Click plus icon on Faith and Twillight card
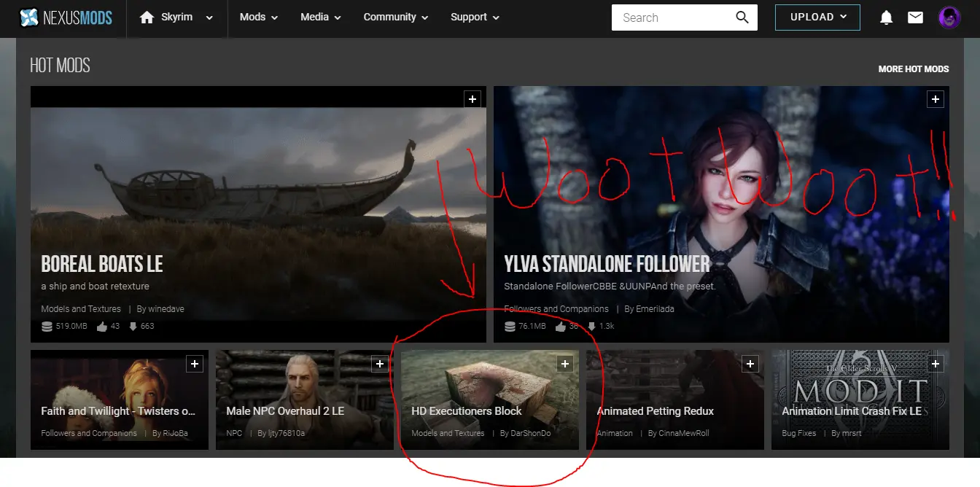Image resolution: width=980 pixels, height=487 pixels. pos(194,363)
